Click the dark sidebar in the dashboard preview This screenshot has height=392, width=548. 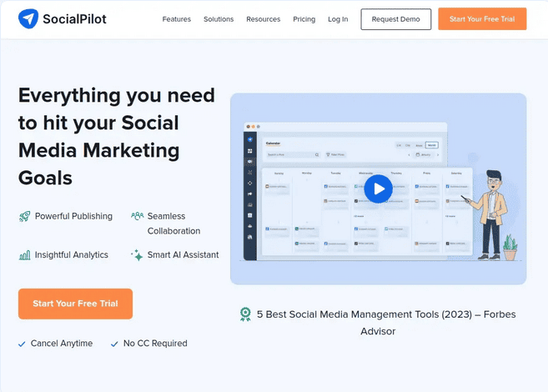click(250, 196)
